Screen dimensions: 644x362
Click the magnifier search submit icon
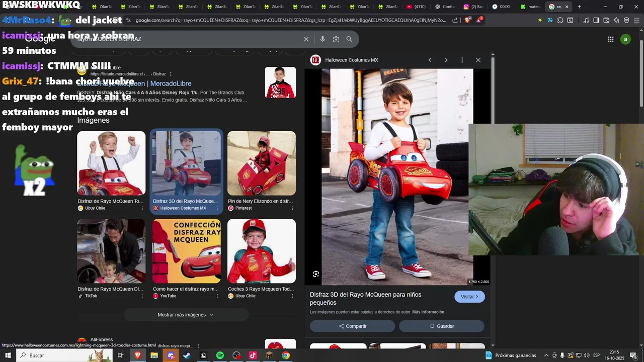(349, 39)
